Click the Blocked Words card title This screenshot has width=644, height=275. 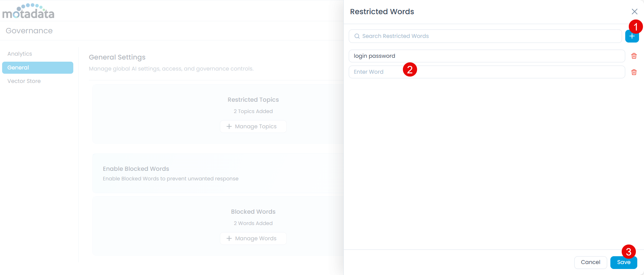click(253, 212)
